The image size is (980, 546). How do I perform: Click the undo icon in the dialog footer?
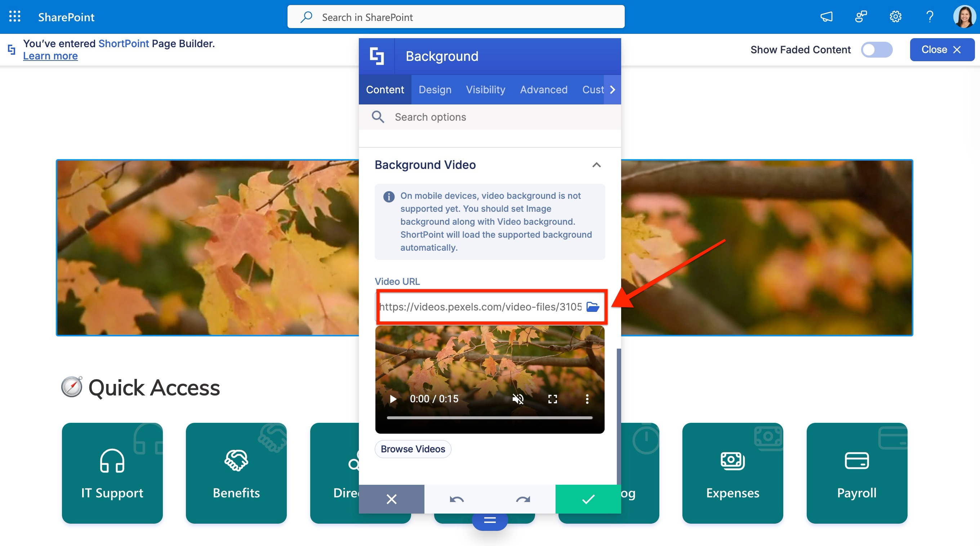(x=457, y=499)
